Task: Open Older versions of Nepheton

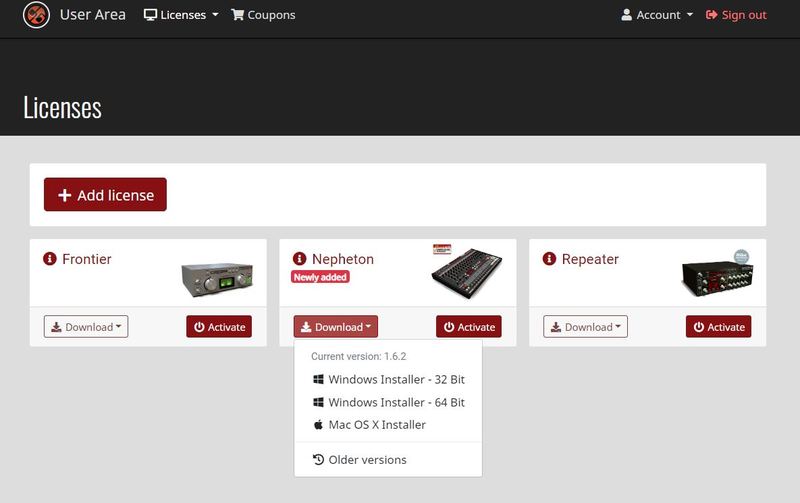Action: point(388,460)
